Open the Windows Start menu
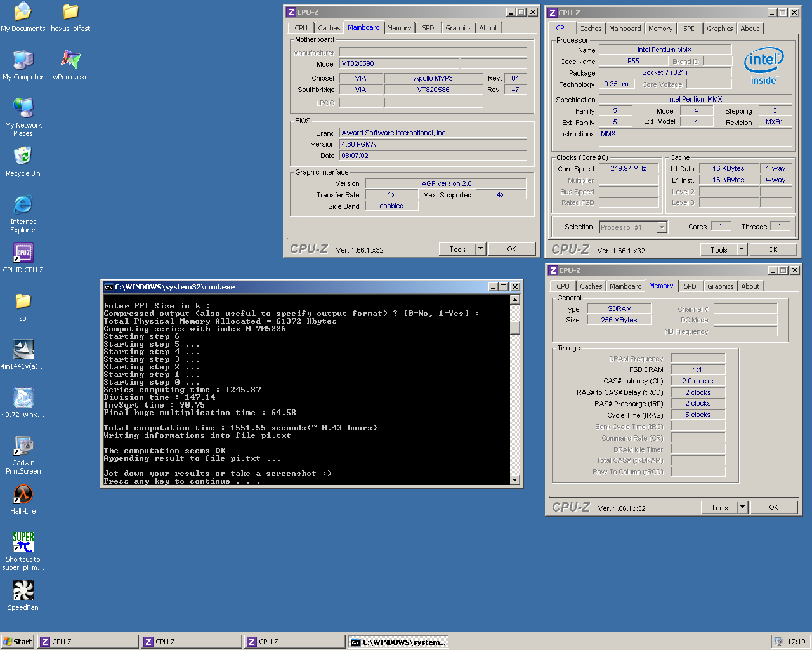This screenshot has height=650, width=812. tap(17, 642)
